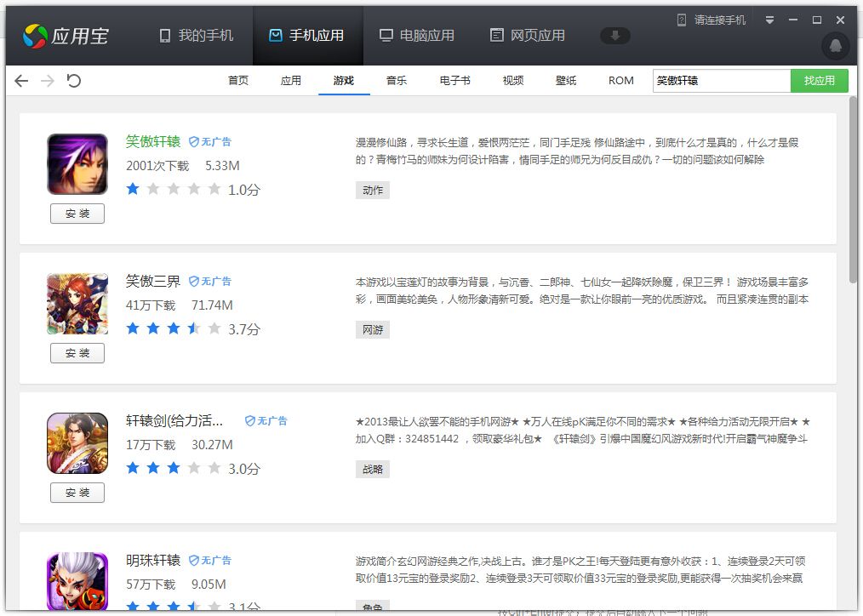Select the 游戏 menu item
The width and height of the screenshot is (863, 616).
pos(344,81)
